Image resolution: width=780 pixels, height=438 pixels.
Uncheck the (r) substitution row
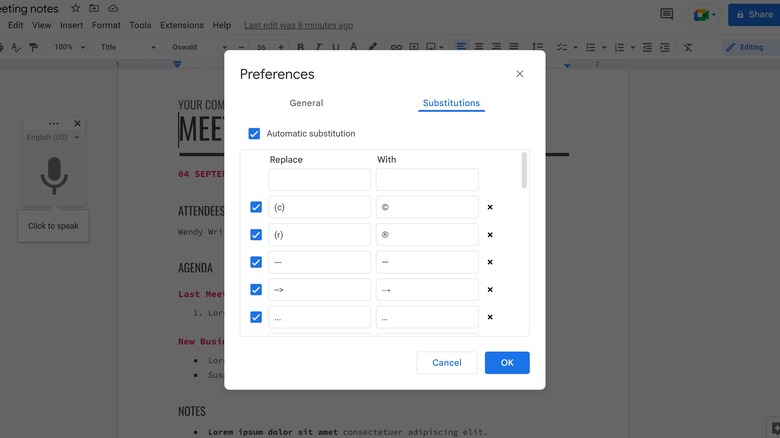256,234
